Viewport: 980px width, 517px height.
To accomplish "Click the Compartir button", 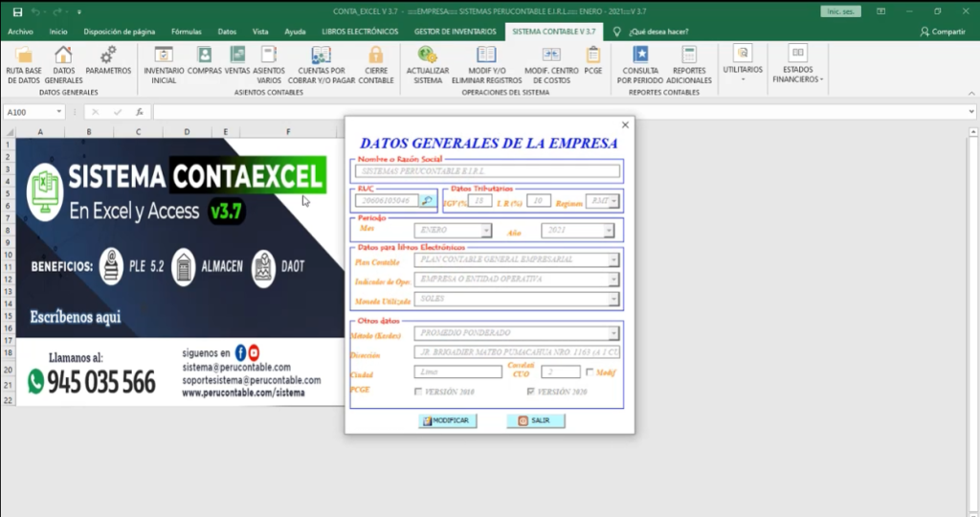I will [943, 32].
